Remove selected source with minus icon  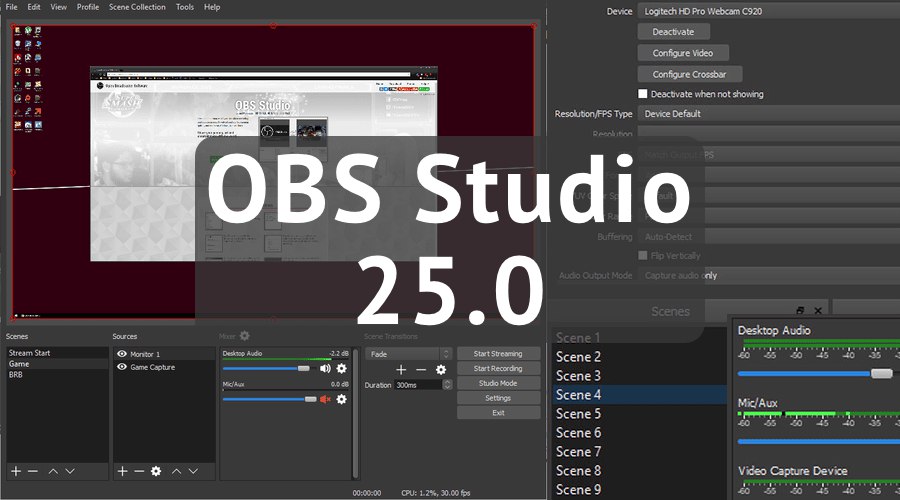139,471
